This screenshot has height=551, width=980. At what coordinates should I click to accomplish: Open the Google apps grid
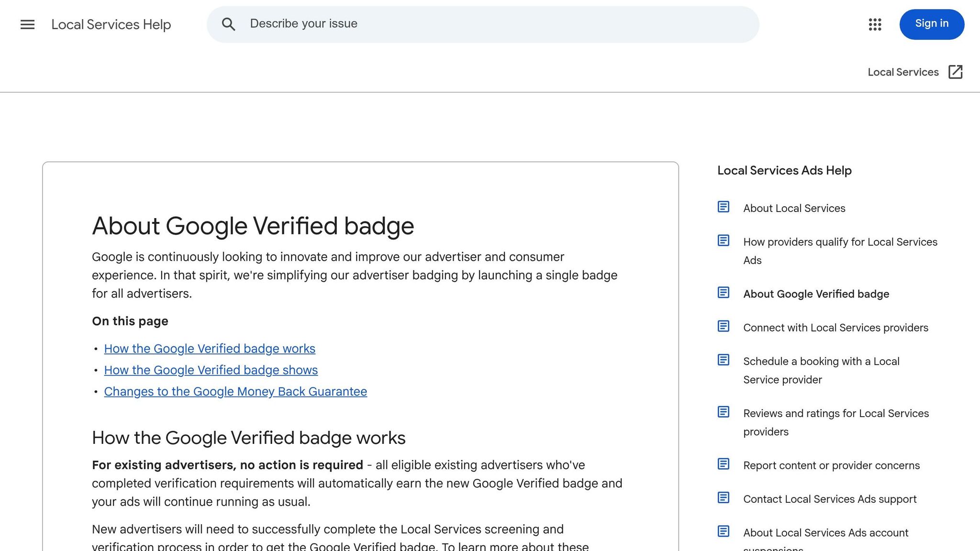[875, 24]
